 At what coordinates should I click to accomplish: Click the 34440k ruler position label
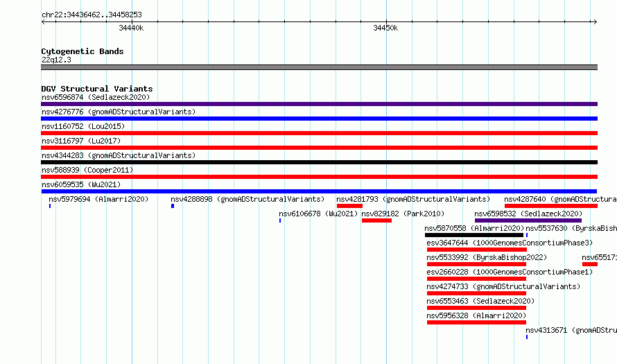tap(131, 28)
